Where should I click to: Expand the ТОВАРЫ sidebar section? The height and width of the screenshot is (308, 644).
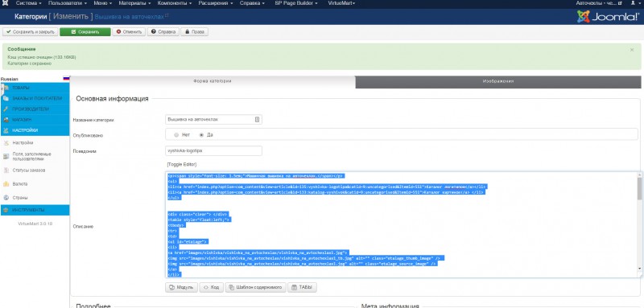pos(35,88)
